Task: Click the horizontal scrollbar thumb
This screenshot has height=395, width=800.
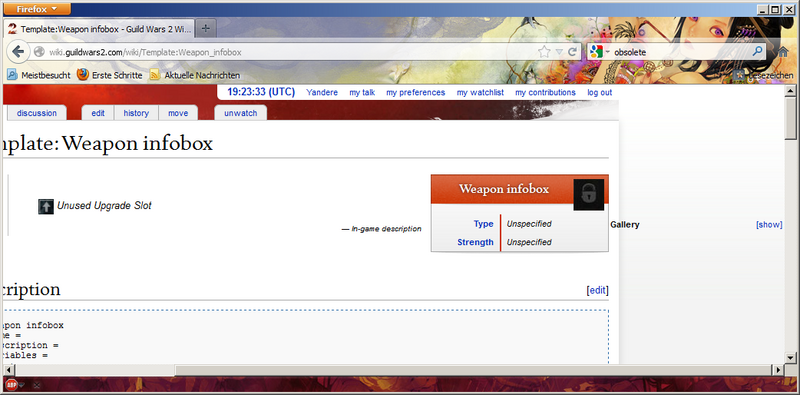Action: tap(472, 369)
